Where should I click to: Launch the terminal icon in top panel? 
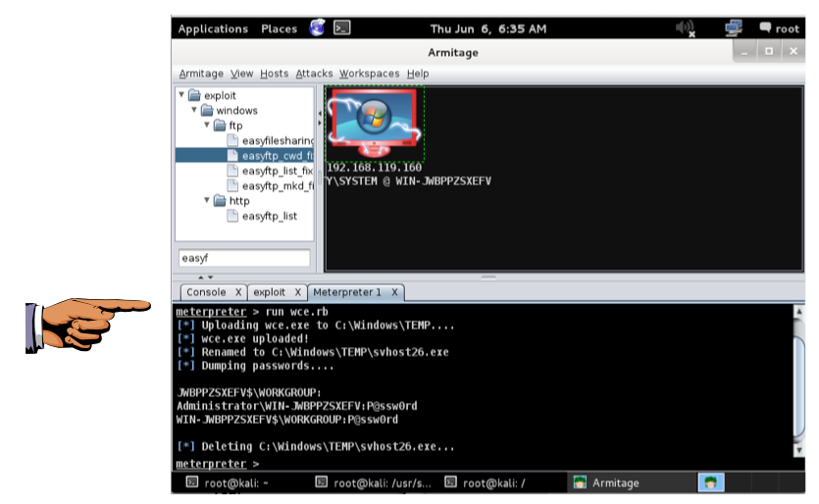[342, 27]
